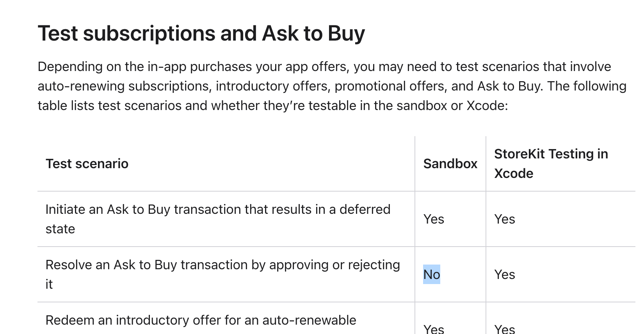Click the word "Xcode:" ending the intro paragraph
Image resolution: width=644 pixels, height=334 pixels.
pyautogui.click(x=487, y=106)
